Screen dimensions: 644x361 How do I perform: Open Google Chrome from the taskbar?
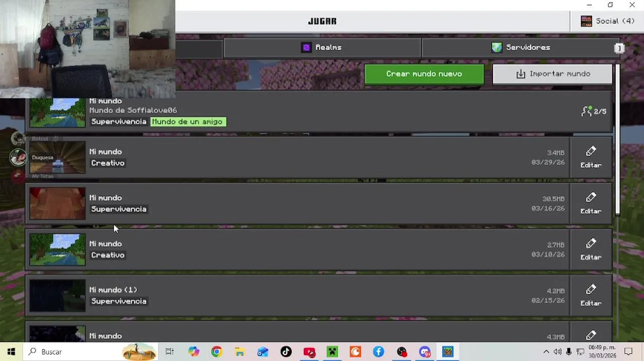pyautogui.click(x=217, y=352)
